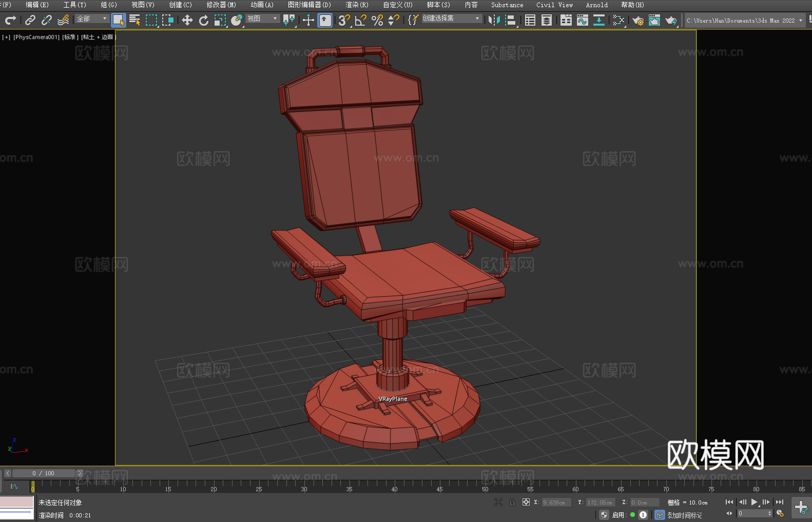812x522 pixels.
Task: Open the 编辑(E) menu
Action: pyautogui.click(x=37, y=5)
